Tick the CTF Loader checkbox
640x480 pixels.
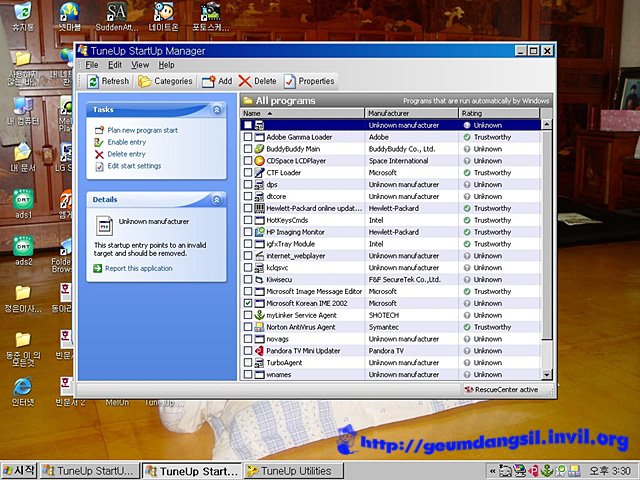pos(248,173)
